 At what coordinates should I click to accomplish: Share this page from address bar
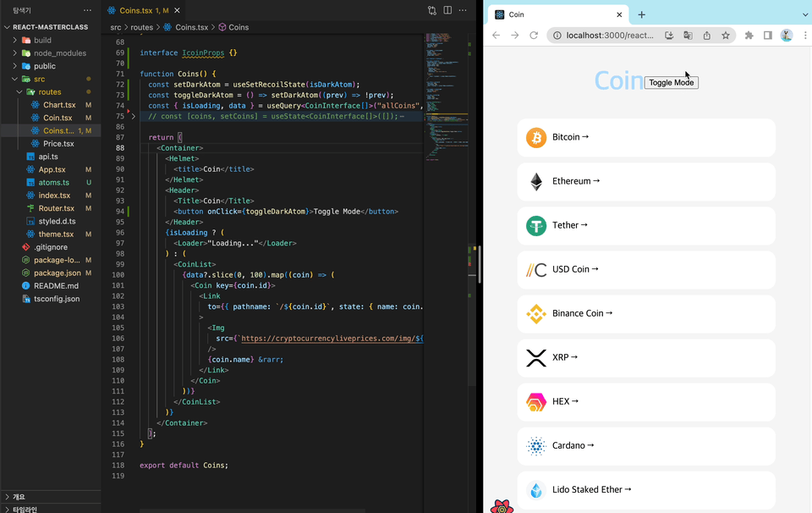pyautogui.click(x=707, y=36)
